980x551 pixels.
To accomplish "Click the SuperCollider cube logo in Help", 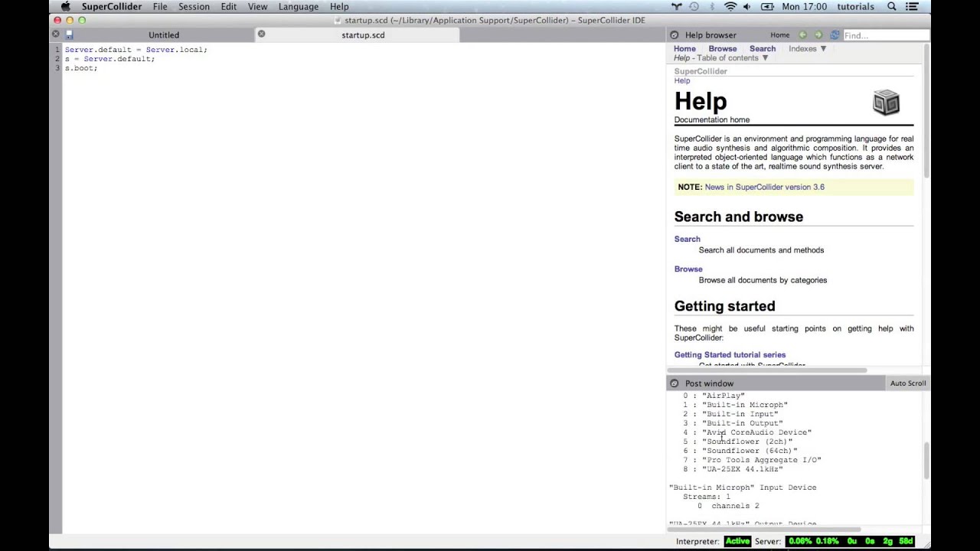I will [886, 103].
